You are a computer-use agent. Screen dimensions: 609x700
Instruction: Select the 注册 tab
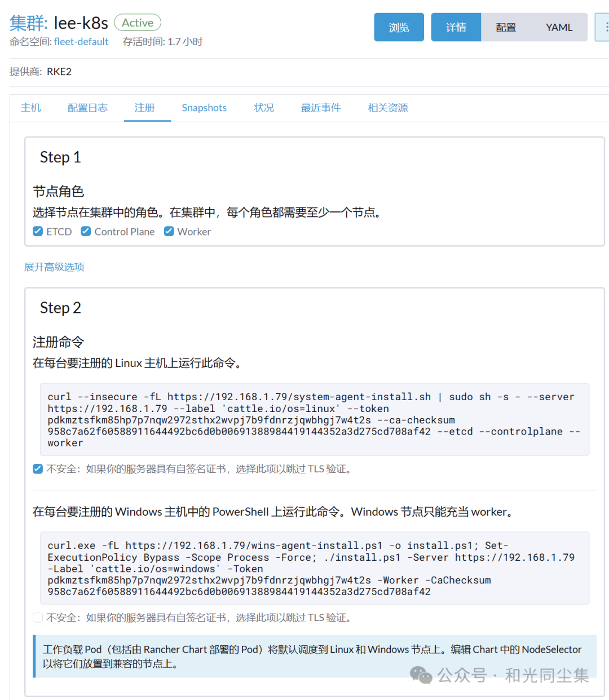144,108
